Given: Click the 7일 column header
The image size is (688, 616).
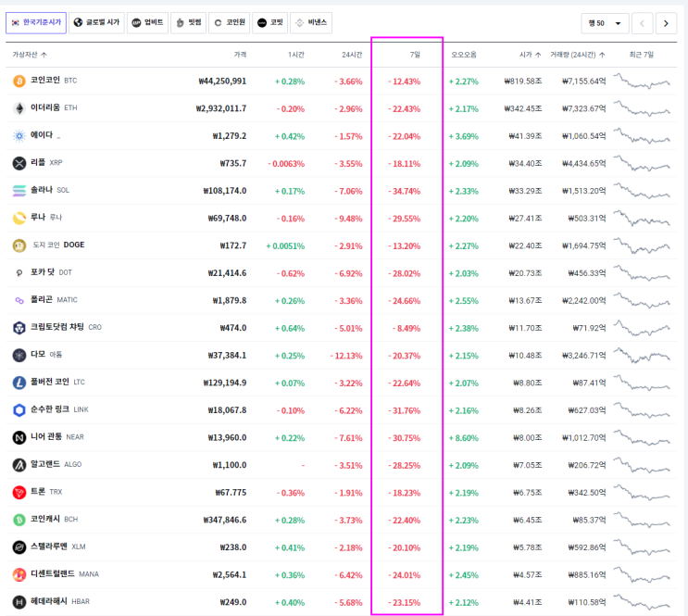Looking at the screenshot, I should point(415,55).
